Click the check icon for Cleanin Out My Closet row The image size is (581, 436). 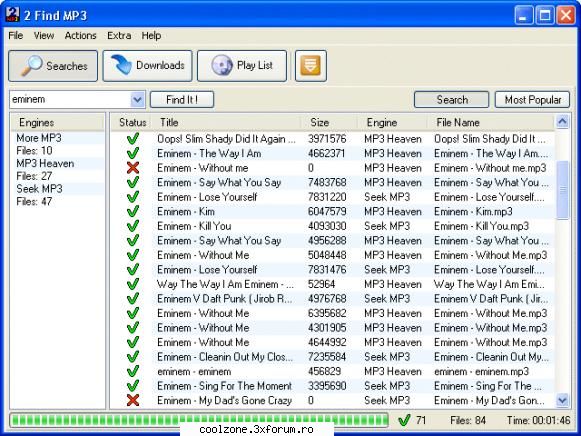pos(133,357)
